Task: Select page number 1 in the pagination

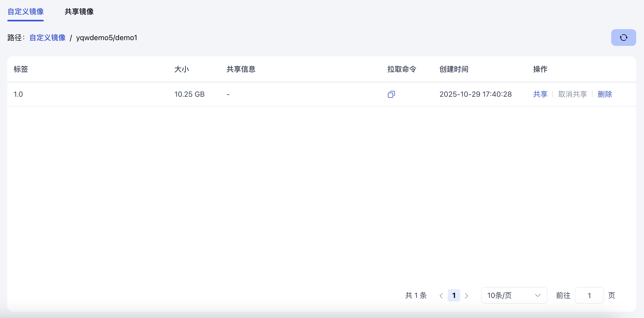Action: coord(454,295)
